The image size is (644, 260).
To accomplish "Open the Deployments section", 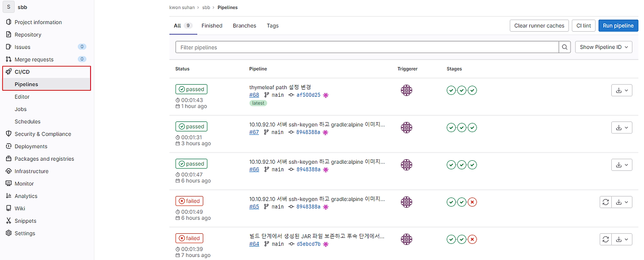I will click(x=31, y=147).
